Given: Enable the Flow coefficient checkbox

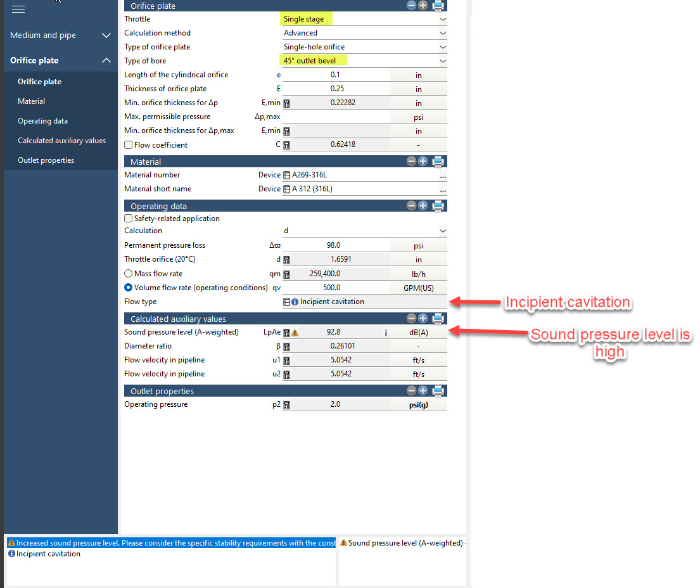Looking at the screenshot, I should 129,145.
